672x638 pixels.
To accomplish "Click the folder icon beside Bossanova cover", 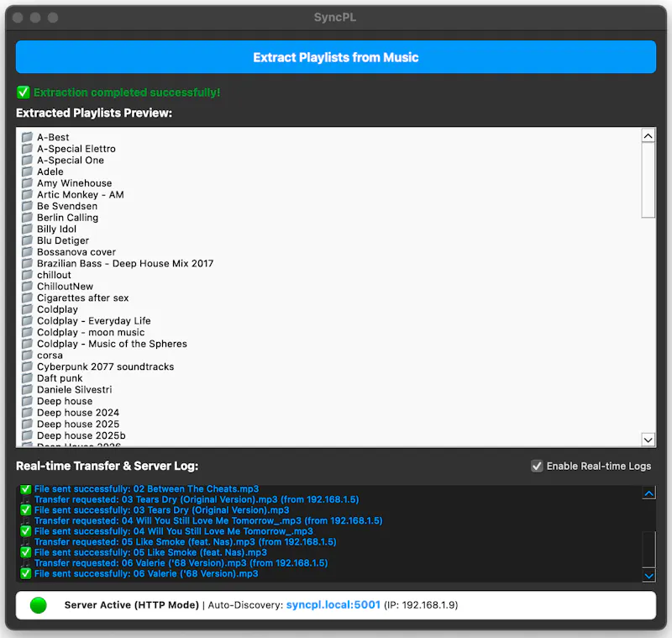I will click(x=28, y=251).
